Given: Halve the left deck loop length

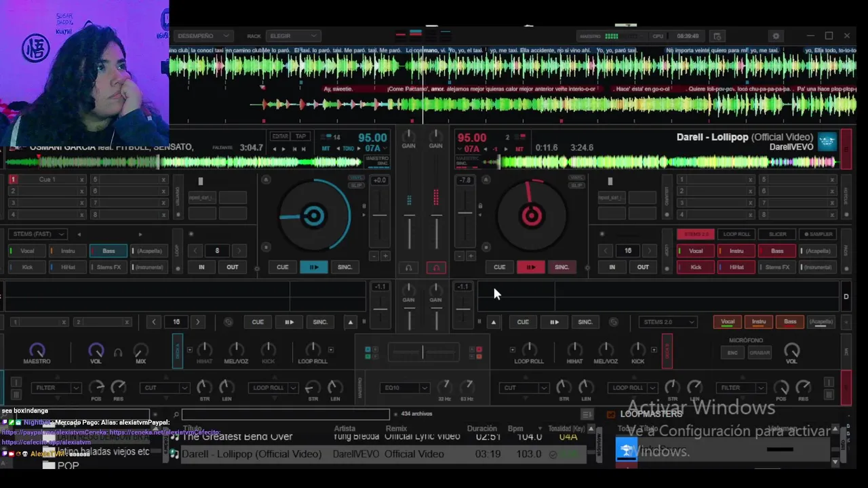Looking at the screenshot, I should click(x=195, y=251).
